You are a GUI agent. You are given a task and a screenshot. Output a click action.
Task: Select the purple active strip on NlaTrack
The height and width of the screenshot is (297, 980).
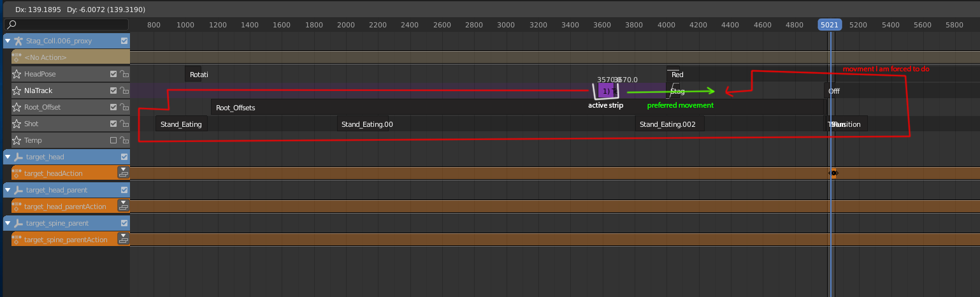click(606, 91)
